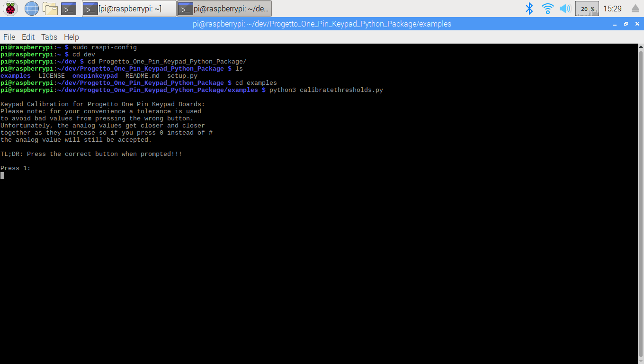Click 'cd dev' command text
This screenshot has height=364, width=644.
point(84,55)
